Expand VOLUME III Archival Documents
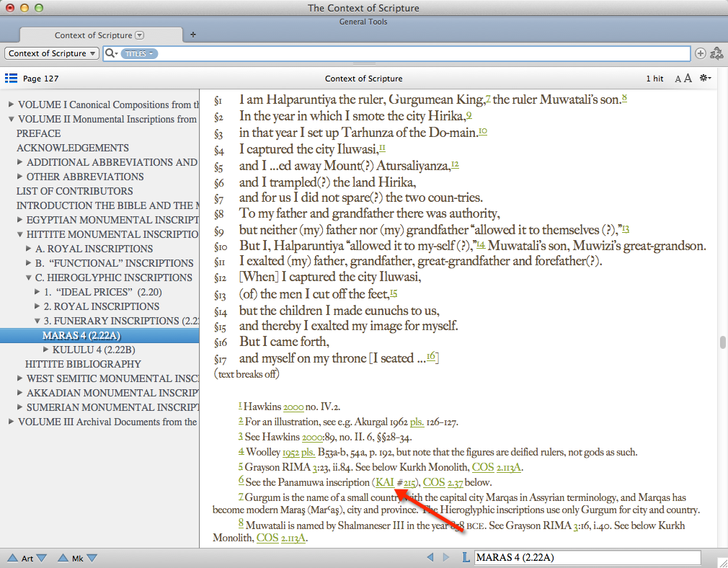This screenshot has width=728, height=568. pos(11,421)
